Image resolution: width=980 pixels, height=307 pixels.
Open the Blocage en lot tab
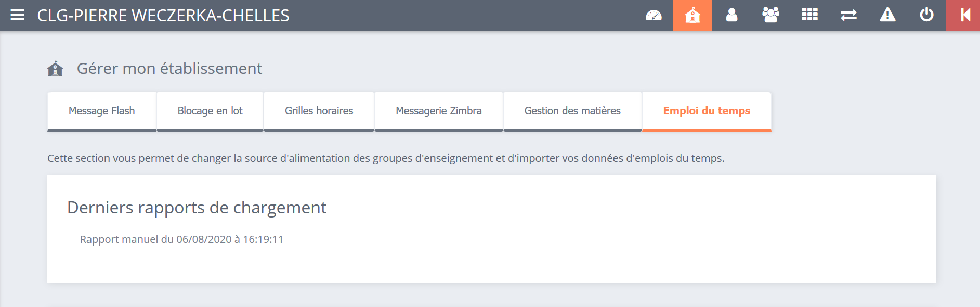click(210, 111)
